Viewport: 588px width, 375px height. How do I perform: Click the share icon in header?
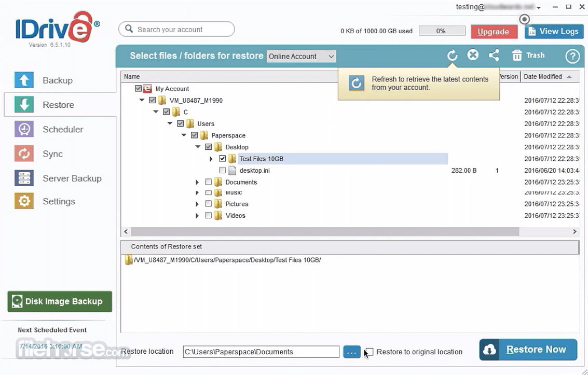[x=494, y=55]
